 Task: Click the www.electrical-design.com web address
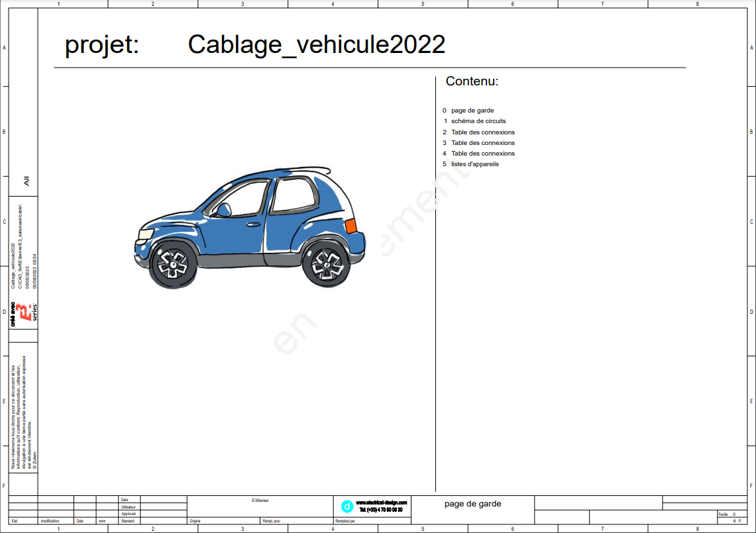pos(382,503)
